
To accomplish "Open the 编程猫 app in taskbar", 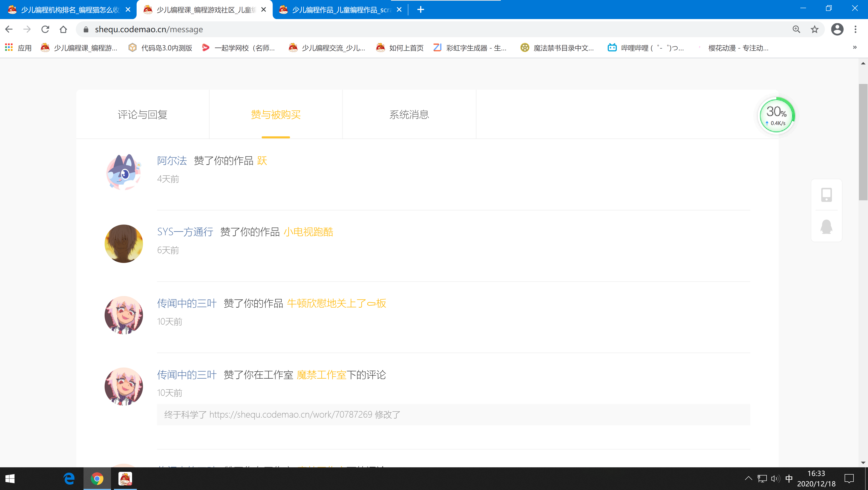I will 125,479.
